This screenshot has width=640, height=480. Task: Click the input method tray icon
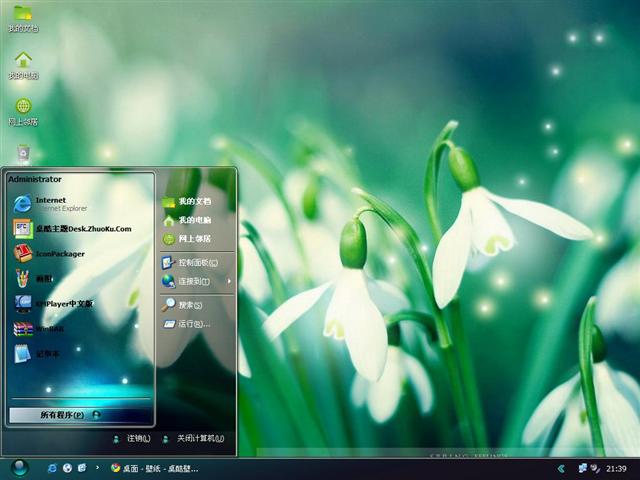point(595,468)
